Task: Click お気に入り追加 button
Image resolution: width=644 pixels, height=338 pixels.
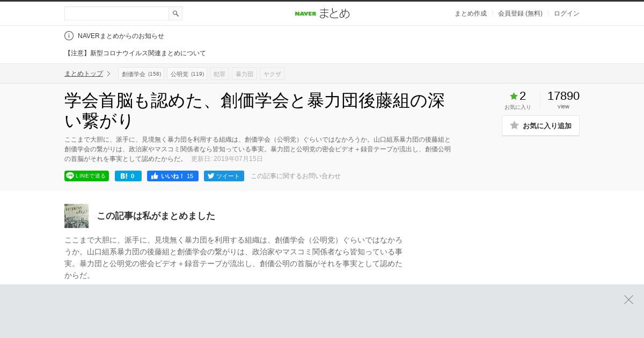Action: (540, 126)
